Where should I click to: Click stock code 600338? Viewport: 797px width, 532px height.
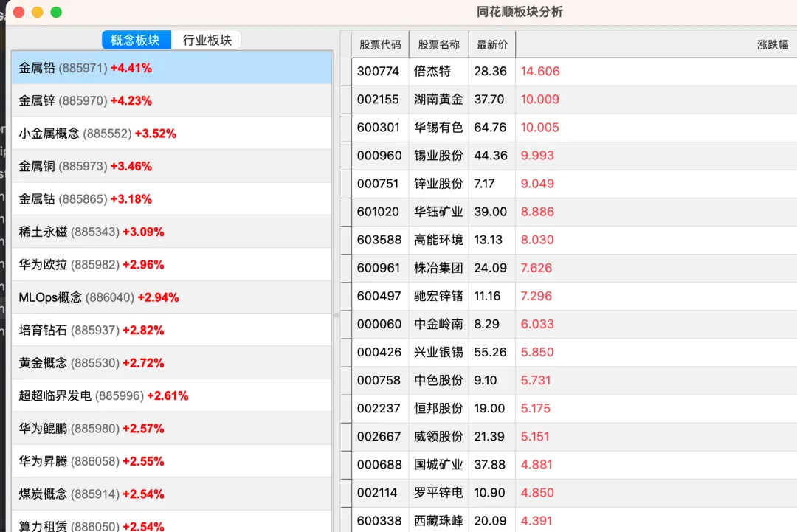point(379,521)
